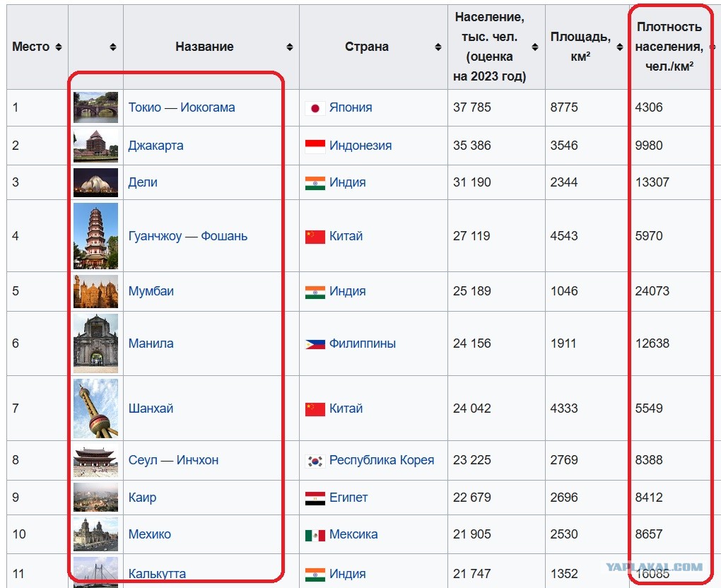The image size is (721, 588).
Task: Sort by Страна column arrows
Action: 438,47
